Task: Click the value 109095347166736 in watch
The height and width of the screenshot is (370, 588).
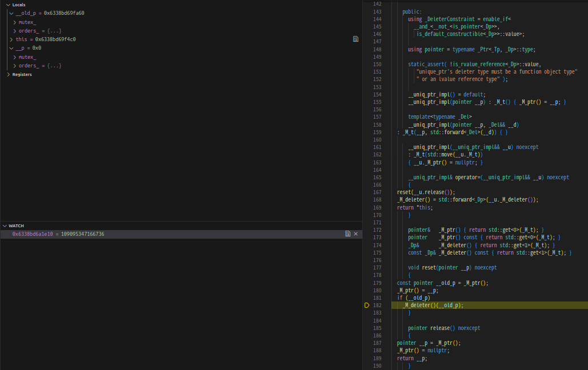Action: pyautogui.click(x=82, y=234)
